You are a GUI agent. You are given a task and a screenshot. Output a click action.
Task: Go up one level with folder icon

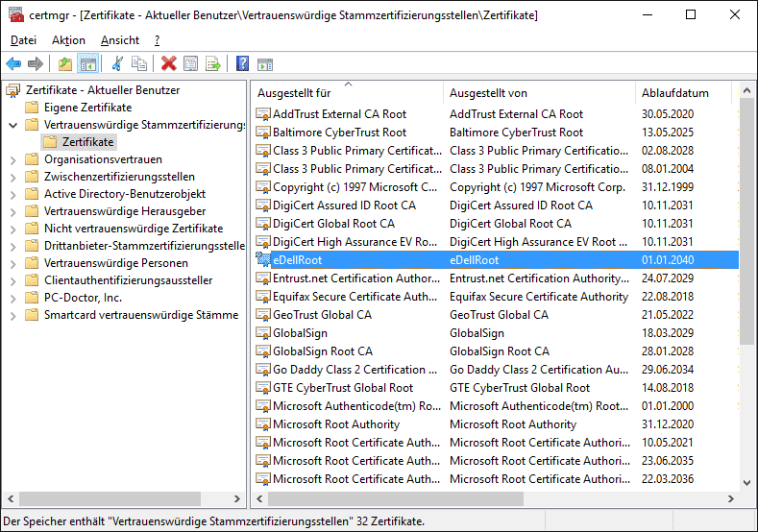point(64,63)
